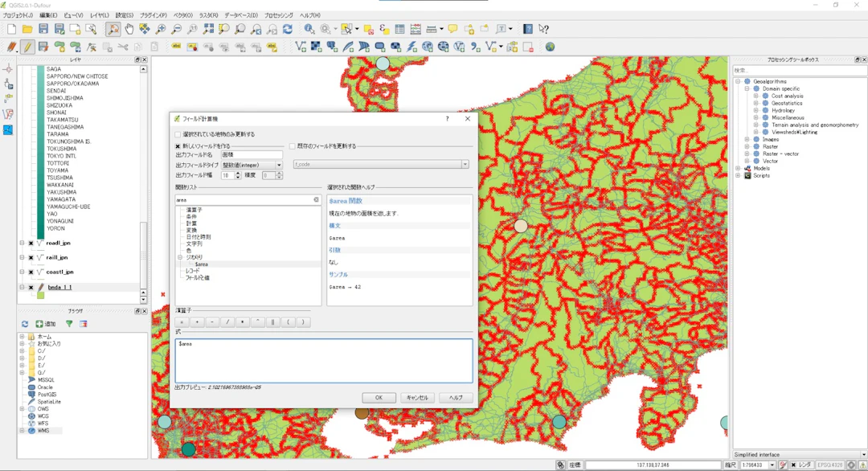Open the Simplified interface dropdown
Screen dimensions: 868x471
800,454
